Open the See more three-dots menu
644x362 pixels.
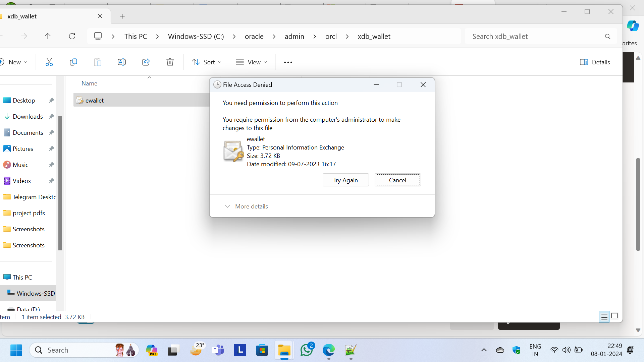pyautogui.click(x=288, y=62)
